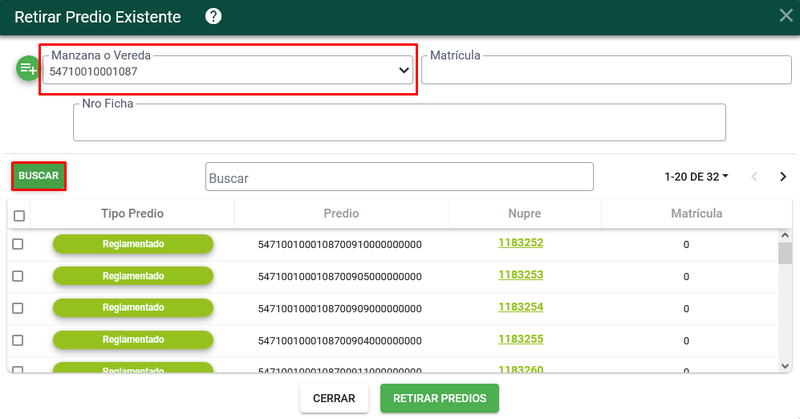Go to previous page of results
The width and height of the screenshot is (800, 419).
pyautogui.click(x=754, y=177)
